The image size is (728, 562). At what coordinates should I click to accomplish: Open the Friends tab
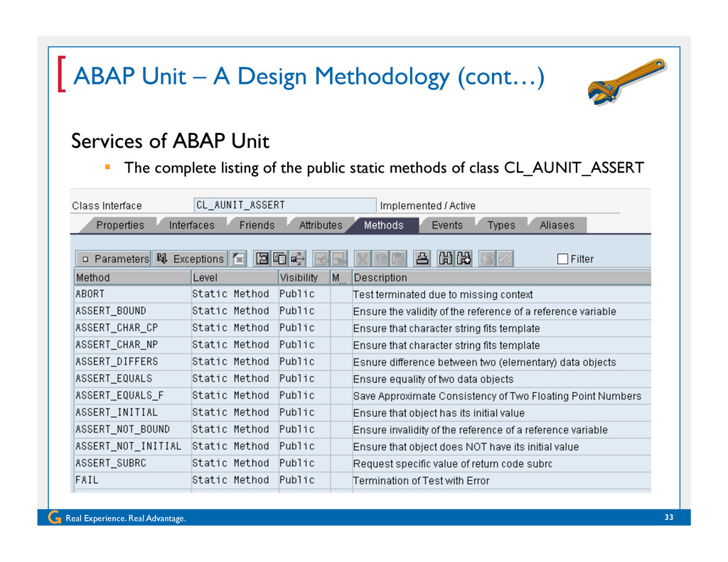257,225
